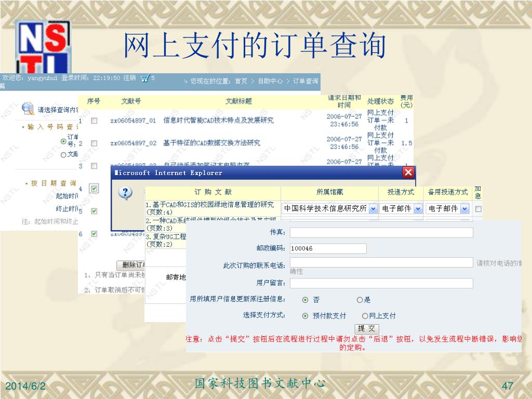
Task: Choose 预付款支付 payment method
Action: pos(305,316)
